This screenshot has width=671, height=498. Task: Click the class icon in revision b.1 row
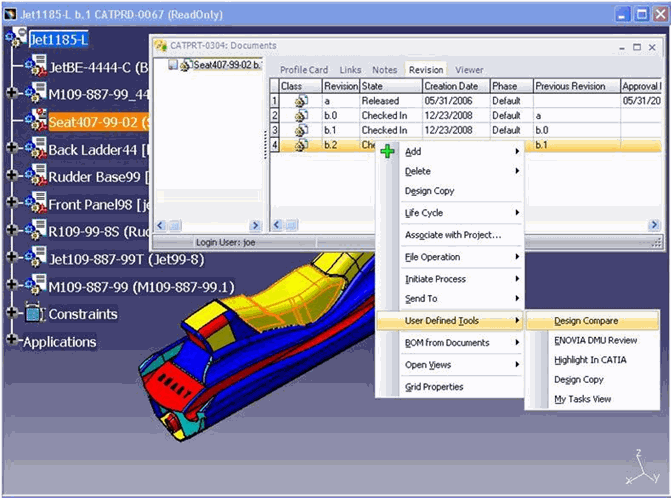[301, 130]
